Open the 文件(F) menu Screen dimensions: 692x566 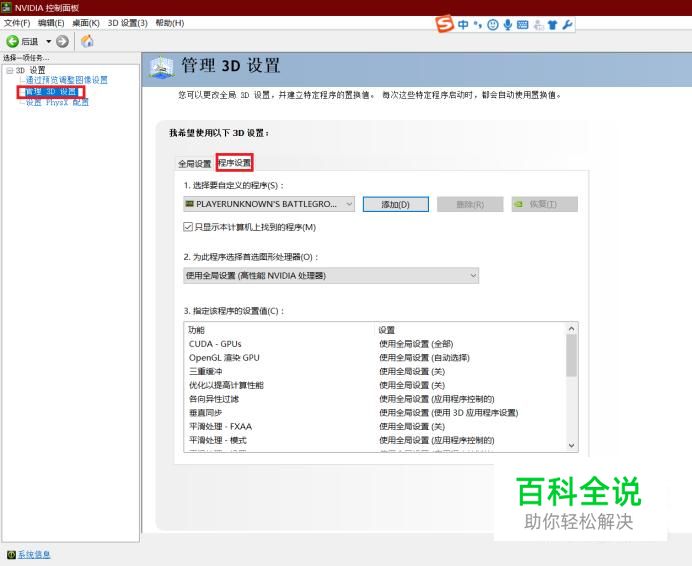pos(17,23)
